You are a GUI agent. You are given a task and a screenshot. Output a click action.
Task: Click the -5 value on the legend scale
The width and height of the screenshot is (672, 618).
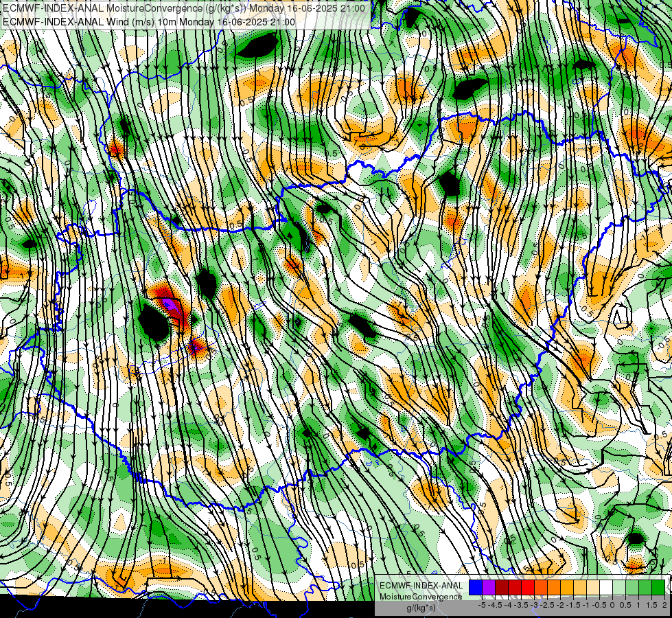pyautogui.click(x=482, y=605)
